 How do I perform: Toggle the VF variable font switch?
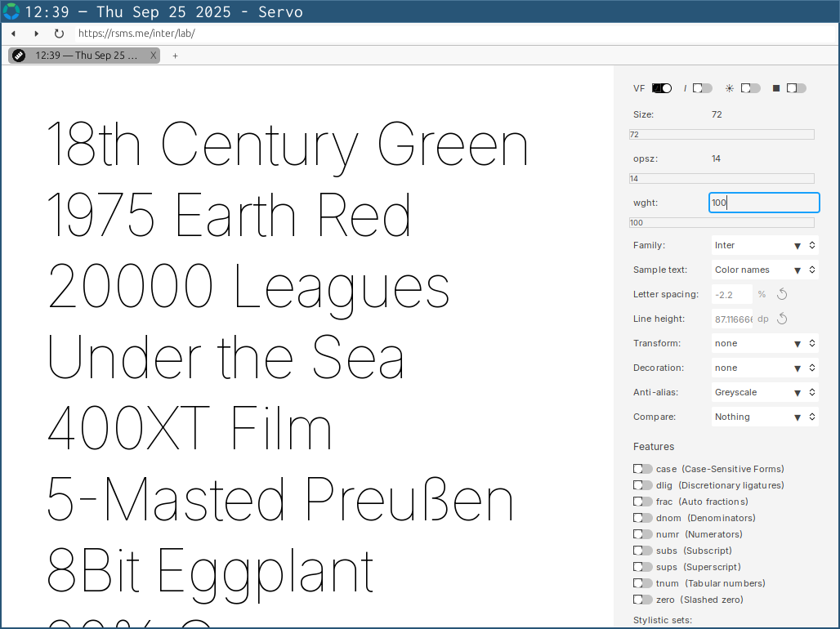point(662,88)
